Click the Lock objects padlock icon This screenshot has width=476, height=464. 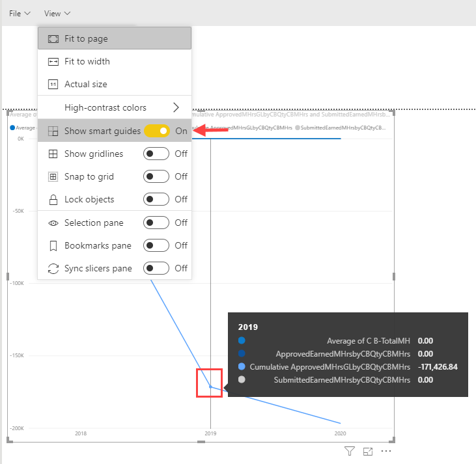(53, 200)
